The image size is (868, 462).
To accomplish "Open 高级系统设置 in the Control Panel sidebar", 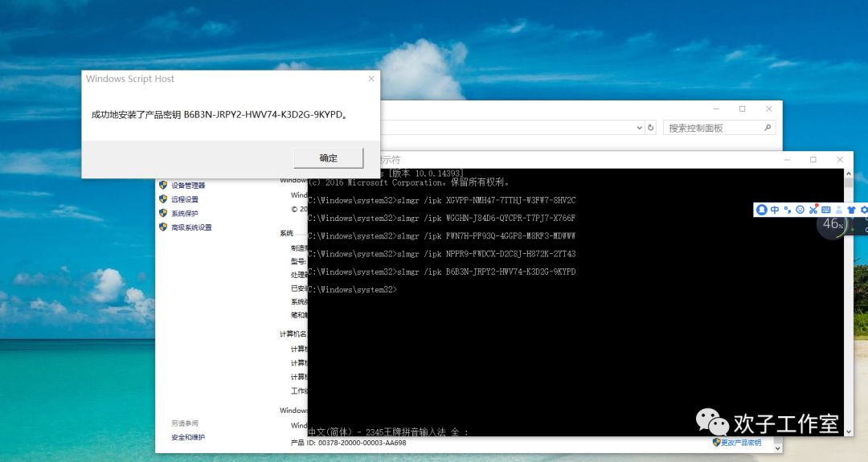I will coord(191,227).
